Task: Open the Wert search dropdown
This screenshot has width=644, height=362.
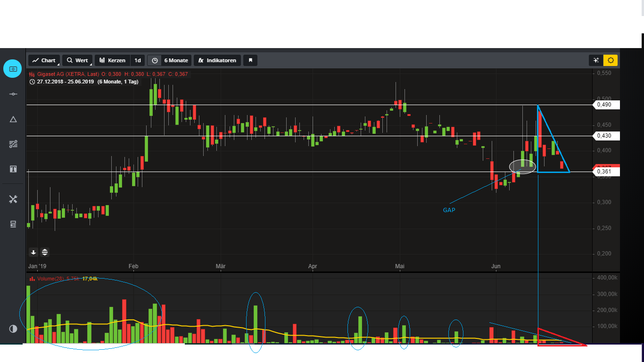Action: 77,60
